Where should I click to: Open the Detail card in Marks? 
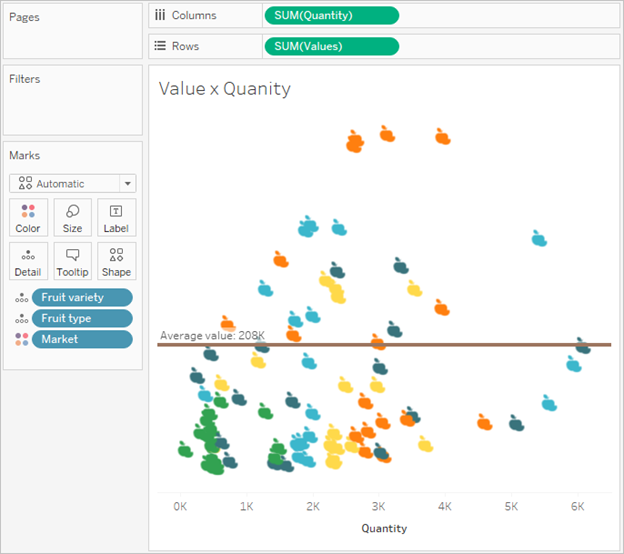tap(28, 261)
